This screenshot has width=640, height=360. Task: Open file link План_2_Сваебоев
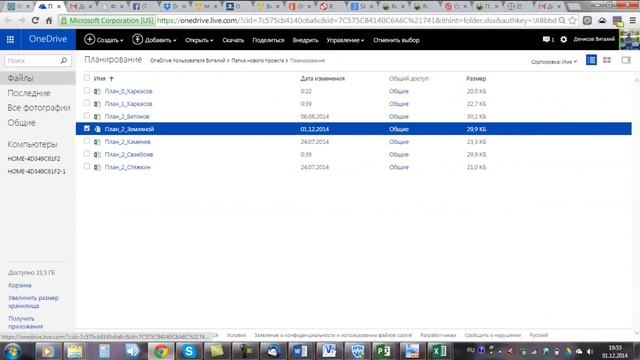click(x=129, y=154)
